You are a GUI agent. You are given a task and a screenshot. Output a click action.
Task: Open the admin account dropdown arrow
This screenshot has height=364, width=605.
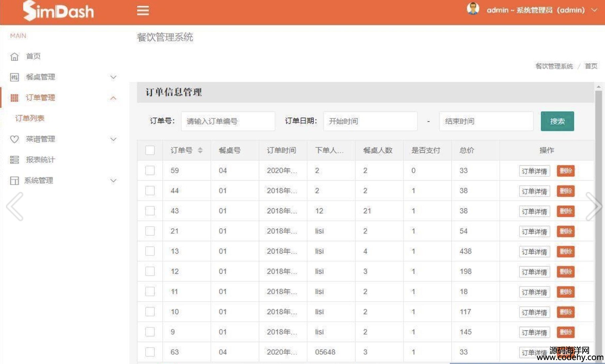click(x=594, y=10)
